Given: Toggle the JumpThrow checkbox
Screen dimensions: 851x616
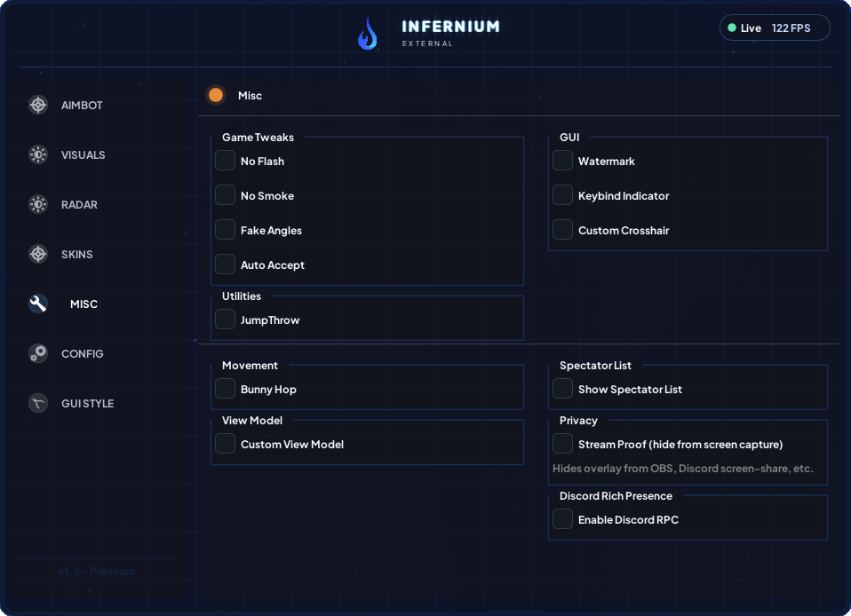Looking at the screenshot, I should tap(225, 320).
